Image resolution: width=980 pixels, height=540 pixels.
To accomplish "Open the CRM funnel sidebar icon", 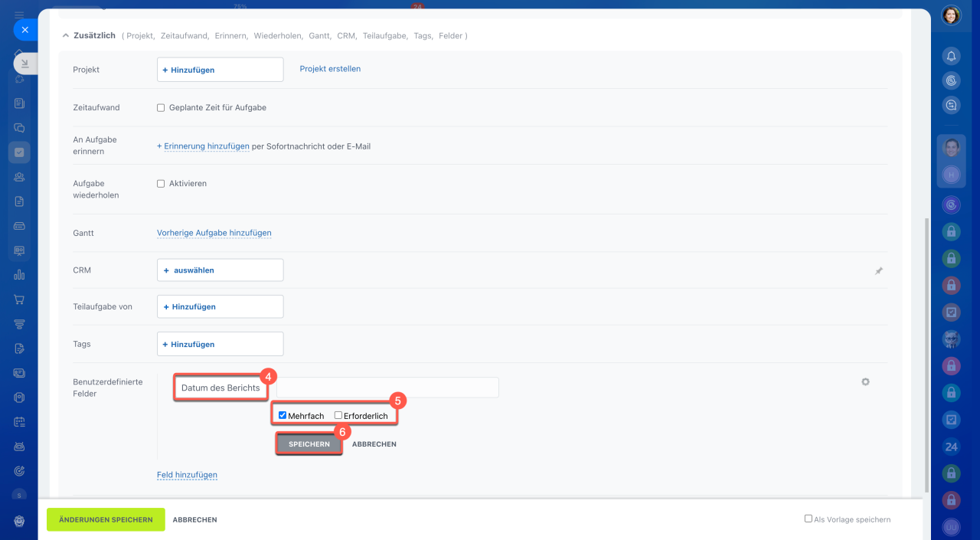I will point(19,324).
